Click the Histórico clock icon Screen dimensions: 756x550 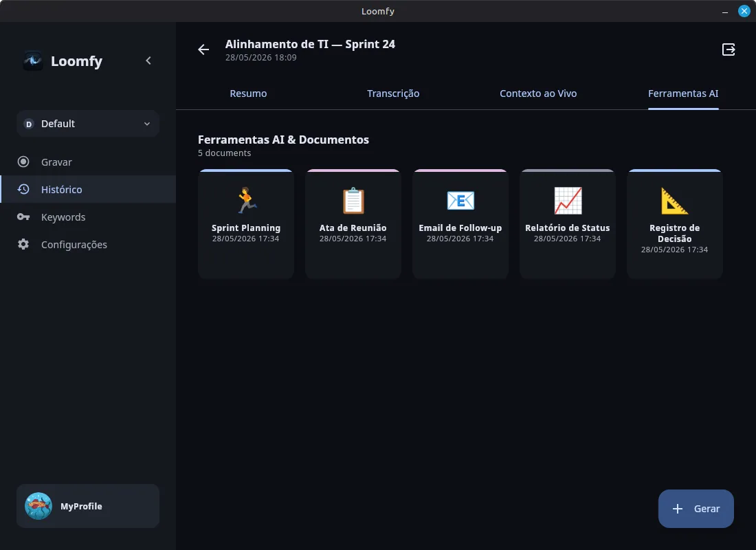pyautogui.click(x=23, y=189)
